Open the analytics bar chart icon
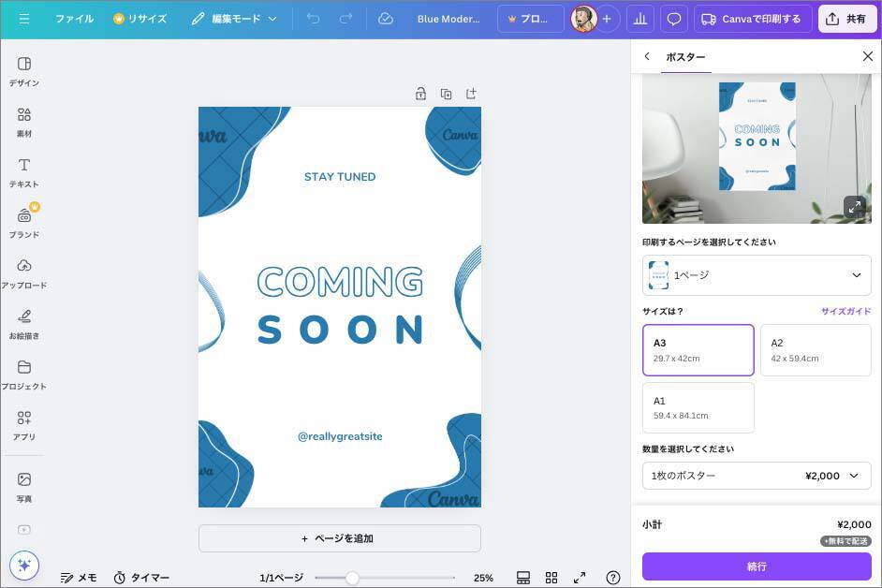 pos(640,19)
